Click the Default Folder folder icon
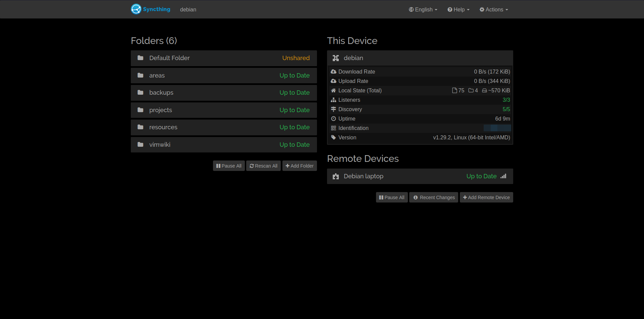 [x=141, y=58]
